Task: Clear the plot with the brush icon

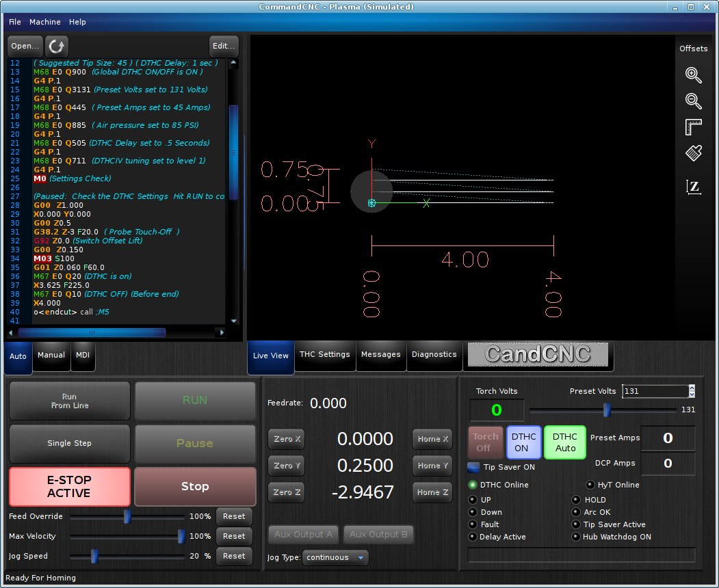Action: (693, 153)
